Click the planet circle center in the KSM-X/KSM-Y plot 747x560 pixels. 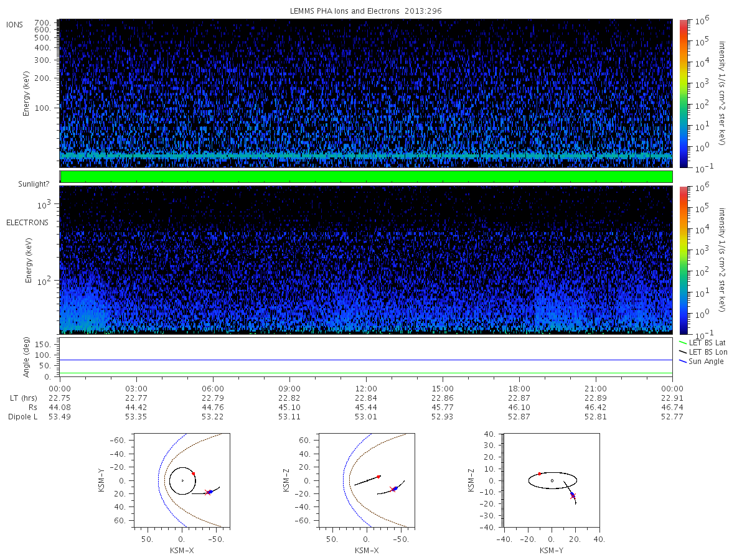pyautogui.click(x=182, y=480)
